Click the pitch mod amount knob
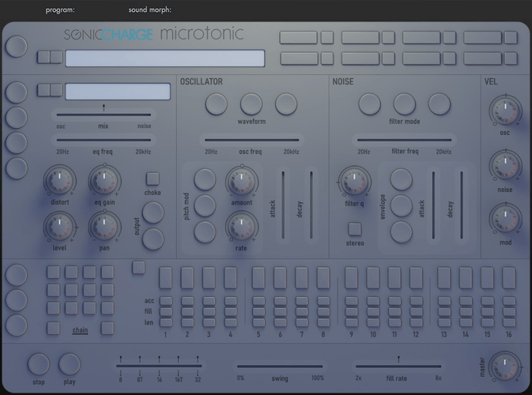 (242, 182)
